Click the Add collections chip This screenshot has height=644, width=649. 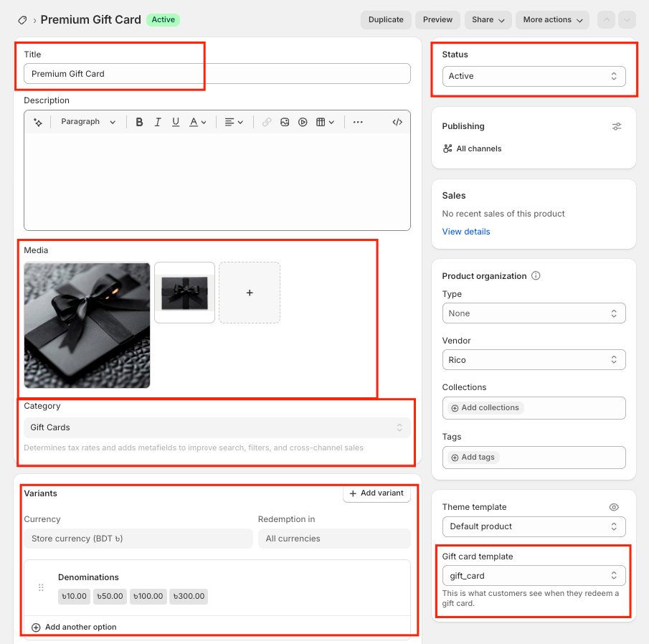coord(485,408)
